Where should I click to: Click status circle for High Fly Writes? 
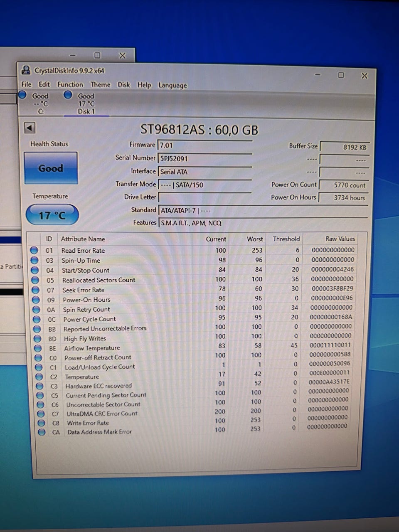click(x=37, y=339)
